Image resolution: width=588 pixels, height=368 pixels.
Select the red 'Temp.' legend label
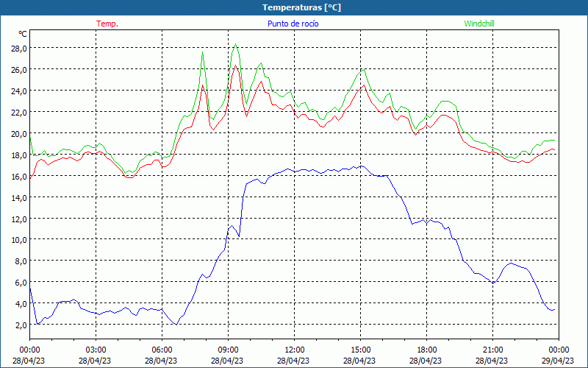tap(107, 24)
